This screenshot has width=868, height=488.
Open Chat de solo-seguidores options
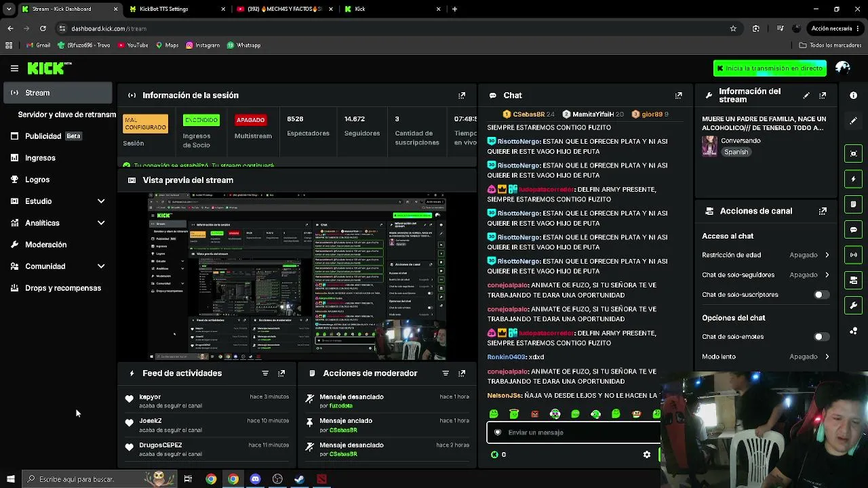tap(766, 275)
